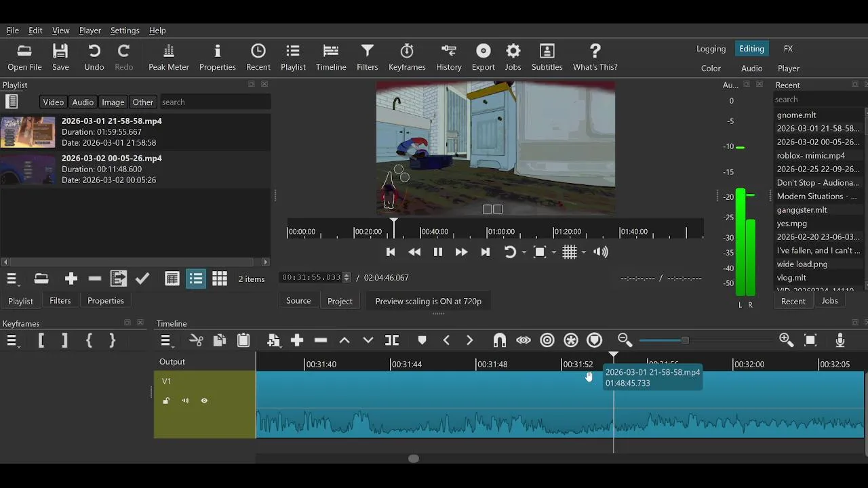This screenshot has height=488, width=868.
Task: Overwrite onto track with the down-chevron icon
Action: tap(368, 340)
